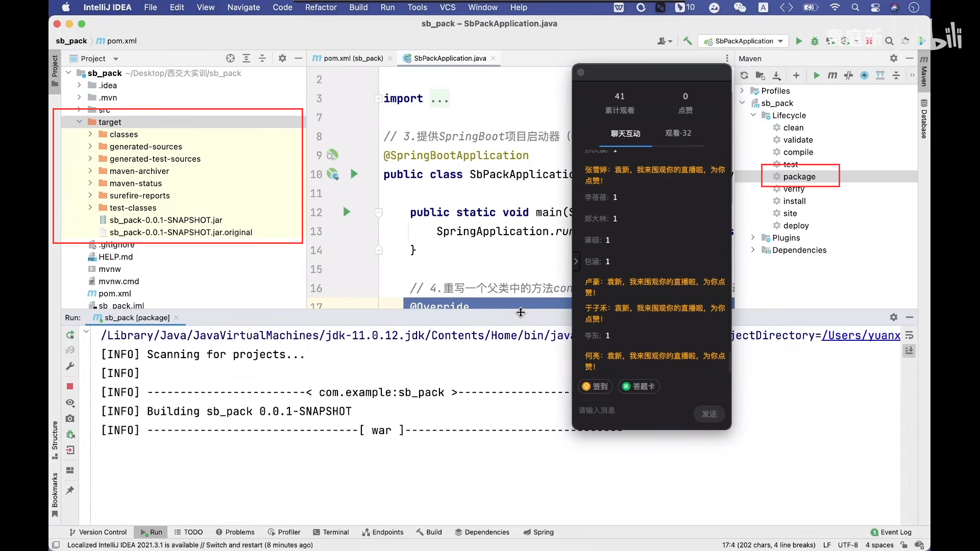This screenshot has height=551, width=980.
Task: Open Run panel settings gear
Action: click(894, 317)
